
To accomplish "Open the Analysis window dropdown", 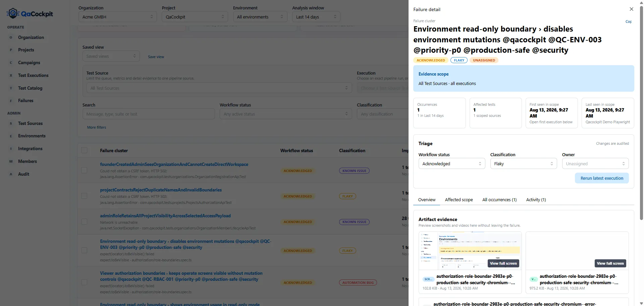I will coord(316,17).
